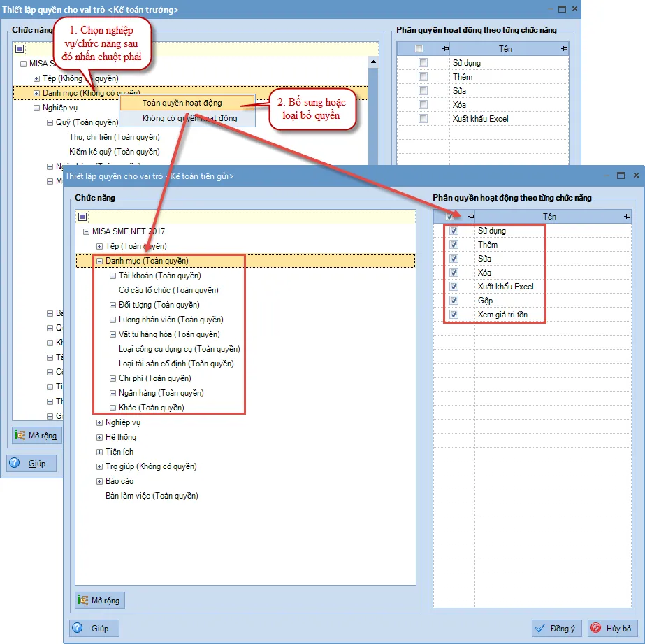Click the Mở rộng icon in front dialog
The image size is (645, 644).
[x=84, y=600]
